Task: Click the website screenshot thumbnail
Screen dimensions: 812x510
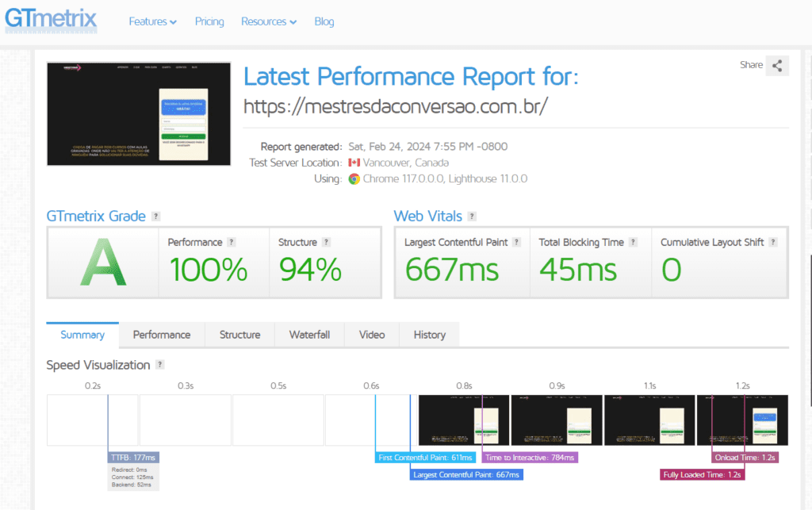Action: coord(139,113)
